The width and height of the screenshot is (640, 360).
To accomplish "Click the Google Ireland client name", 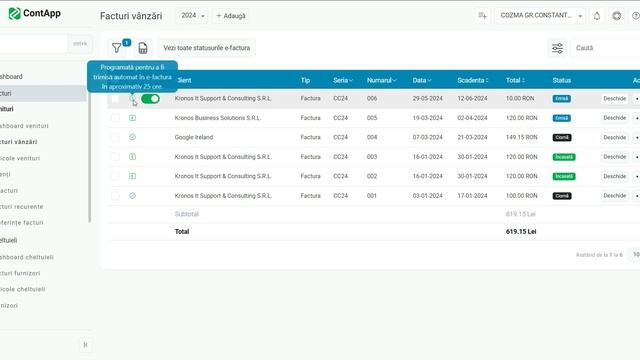I will click(x=194, y=138).
